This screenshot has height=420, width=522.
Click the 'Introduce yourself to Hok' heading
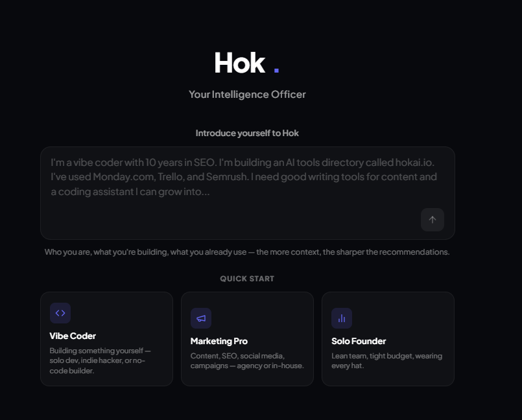pos(247,133)
